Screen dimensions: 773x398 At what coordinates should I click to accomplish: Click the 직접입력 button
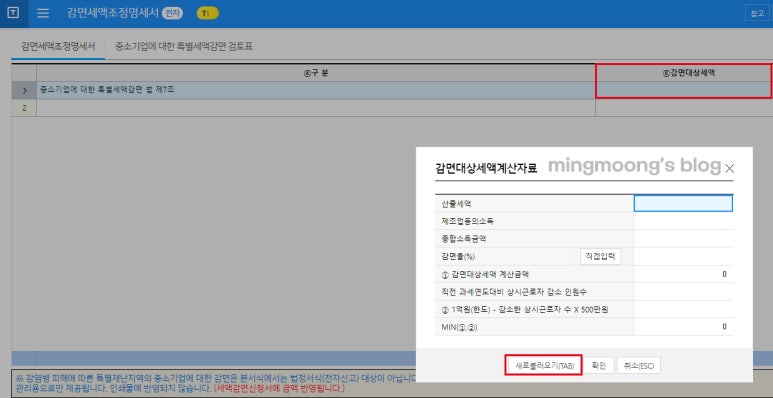(x=600, y=256)
